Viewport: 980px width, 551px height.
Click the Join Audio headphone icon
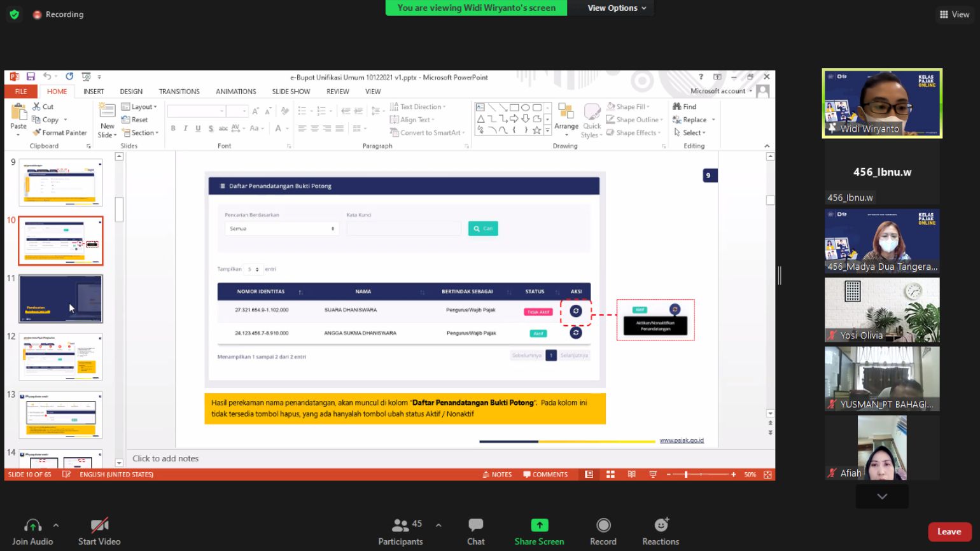tap(32, 526)
